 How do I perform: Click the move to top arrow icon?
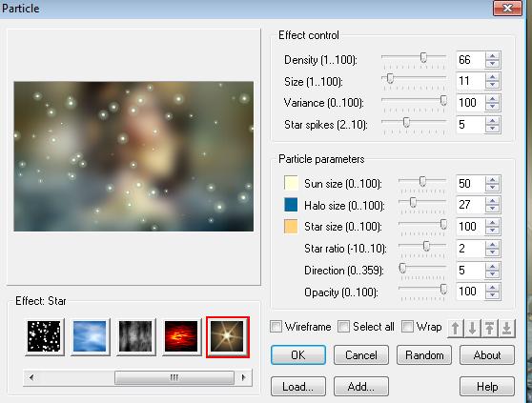click(x=490, y=328)
